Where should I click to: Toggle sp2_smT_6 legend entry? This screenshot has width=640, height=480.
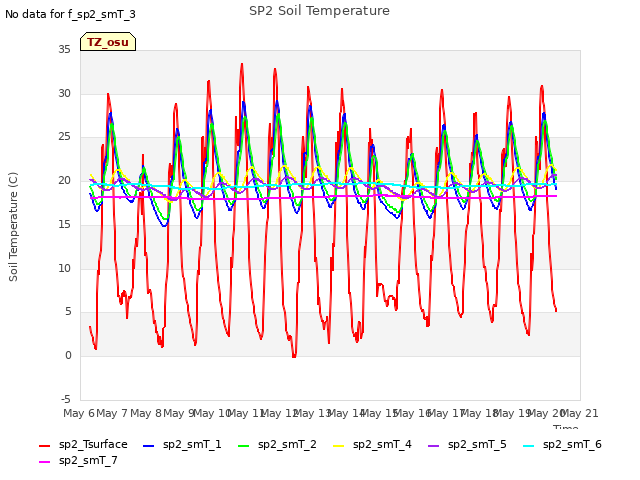562,444
